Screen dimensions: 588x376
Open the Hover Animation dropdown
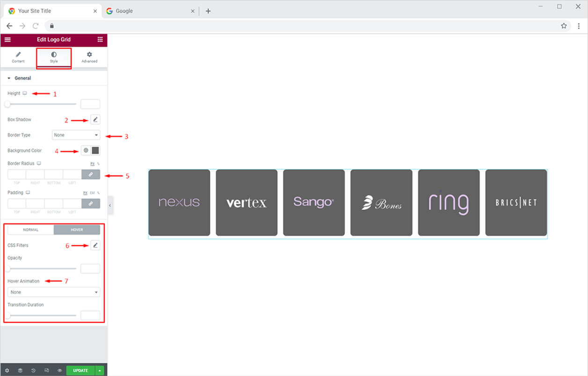click(x=54, y=292)
